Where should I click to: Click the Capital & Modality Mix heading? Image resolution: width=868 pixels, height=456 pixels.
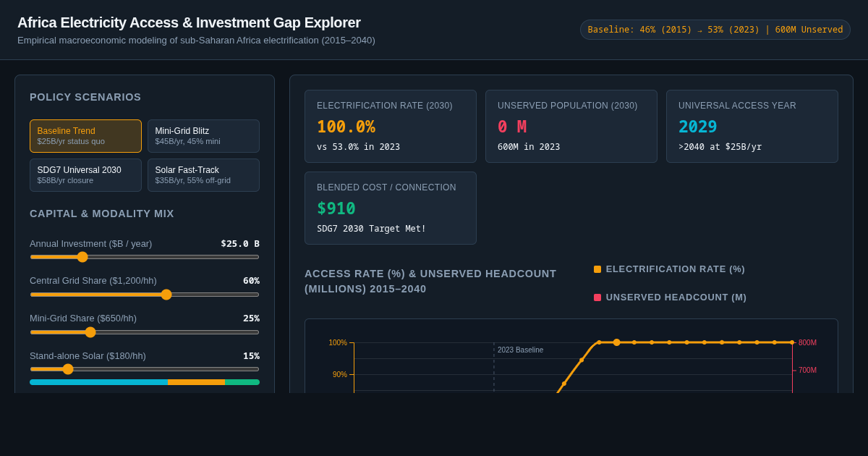tap(102, 214)
